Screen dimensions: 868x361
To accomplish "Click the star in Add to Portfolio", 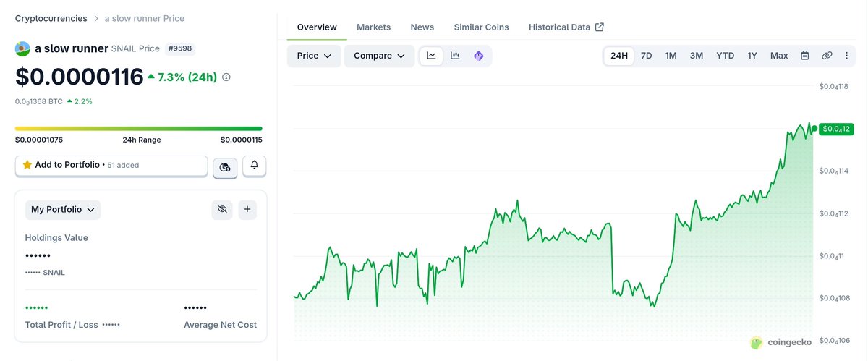I will click(27, 165).
